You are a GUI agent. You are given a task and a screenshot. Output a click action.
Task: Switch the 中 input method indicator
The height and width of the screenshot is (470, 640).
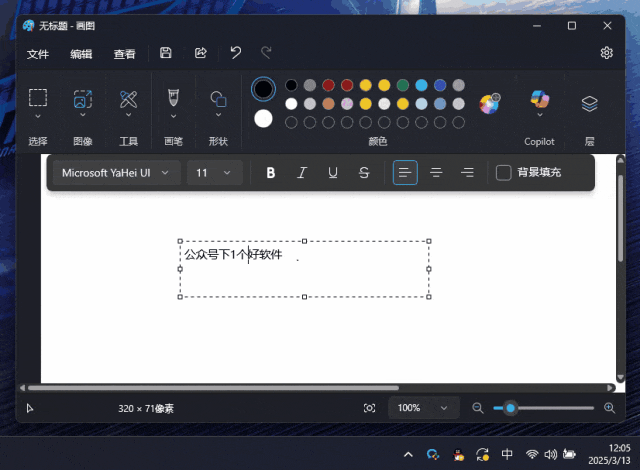pyautogui.click(x=507, y=454)
